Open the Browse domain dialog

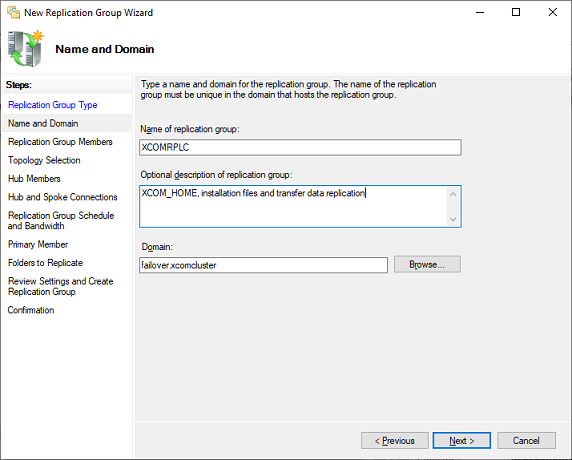point(427,264)
